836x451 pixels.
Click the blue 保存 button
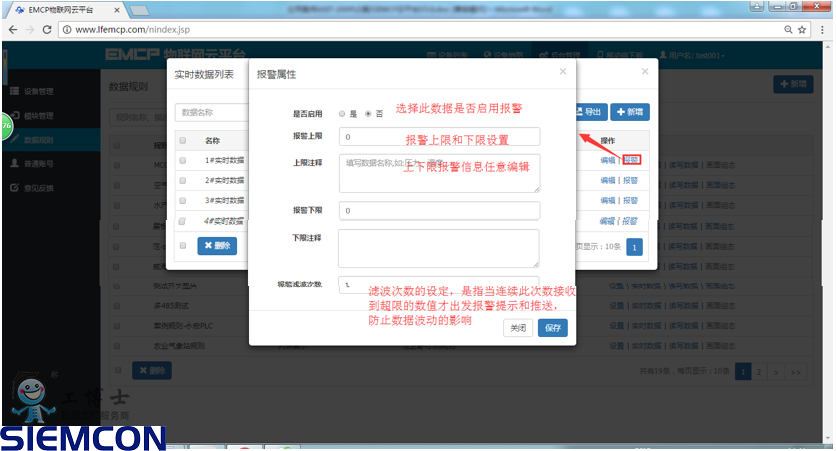552,328
